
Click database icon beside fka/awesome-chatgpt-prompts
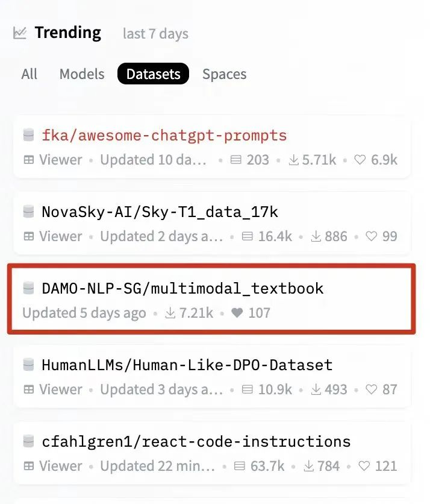[x=28, y=135]
